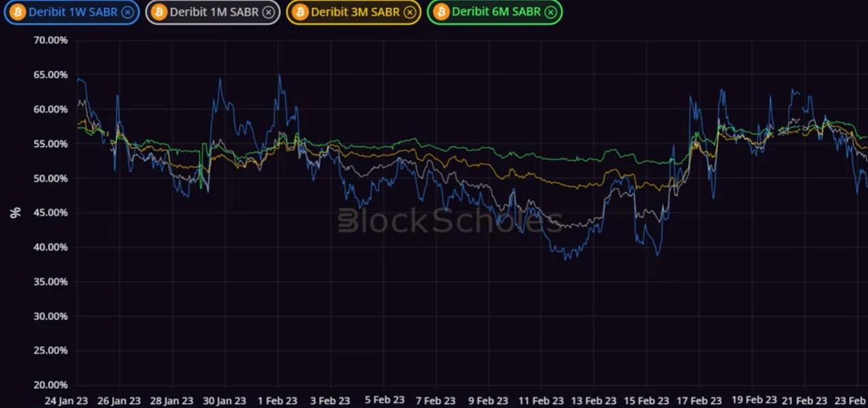
Task: Click the 1 Feb 23 date label
Action: pos(278,401)
